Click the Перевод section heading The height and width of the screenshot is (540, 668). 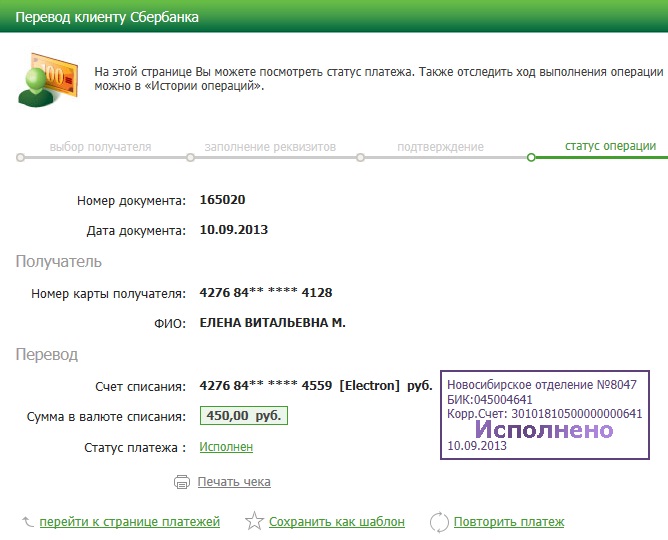pos(47,354)
